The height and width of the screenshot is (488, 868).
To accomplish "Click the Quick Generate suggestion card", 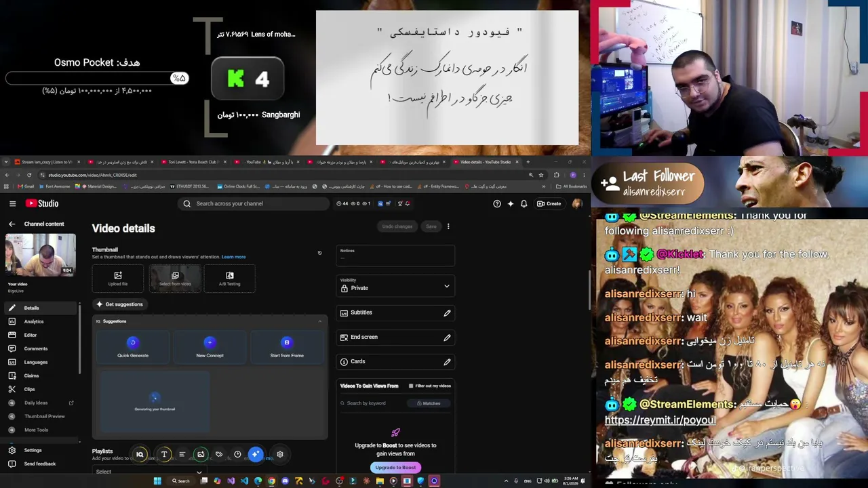I will coord(133,346).
